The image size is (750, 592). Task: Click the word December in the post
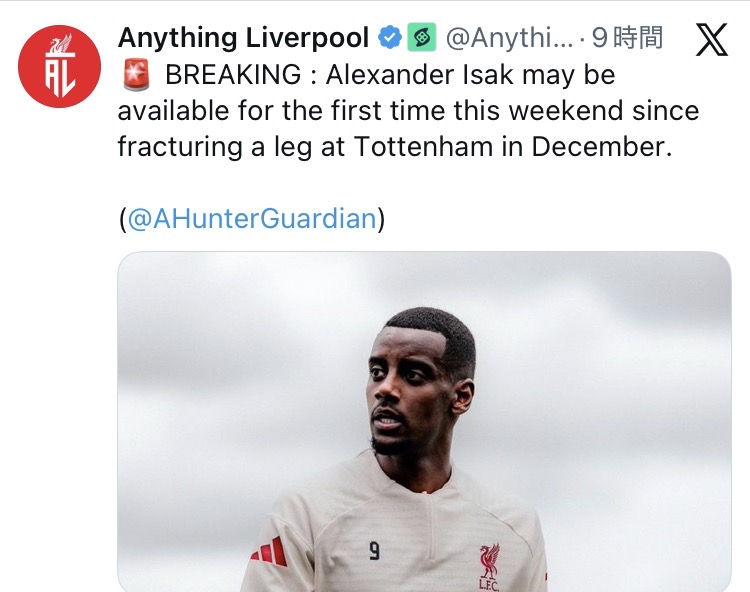598,147
